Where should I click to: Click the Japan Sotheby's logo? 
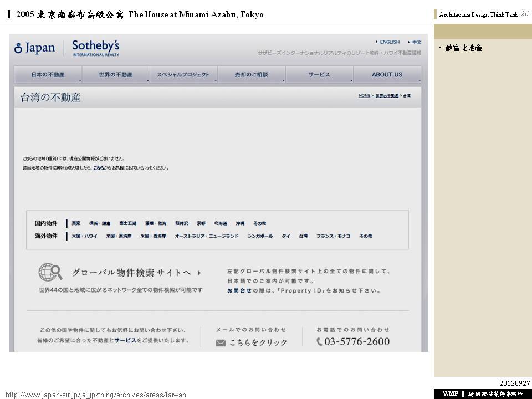tap(66, 48)
